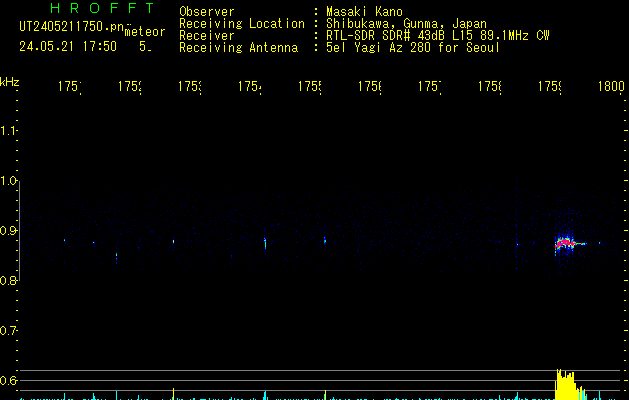Click the bright meteor echo on the spectrogram
This screenshot has height=400, width=629.
click(566, 243)
